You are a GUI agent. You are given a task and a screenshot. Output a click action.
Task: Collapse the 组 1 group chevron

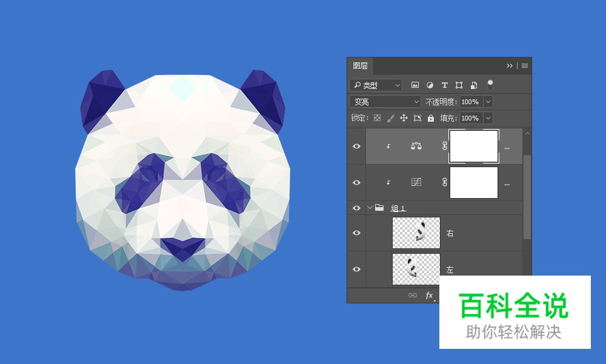(370, 208)
